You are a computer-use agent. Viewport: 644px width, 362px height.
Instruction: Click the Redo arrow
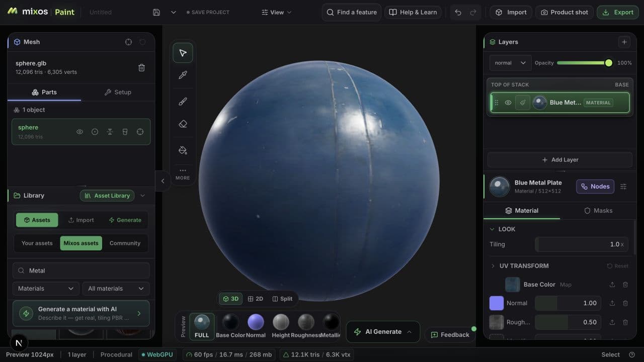473,12
